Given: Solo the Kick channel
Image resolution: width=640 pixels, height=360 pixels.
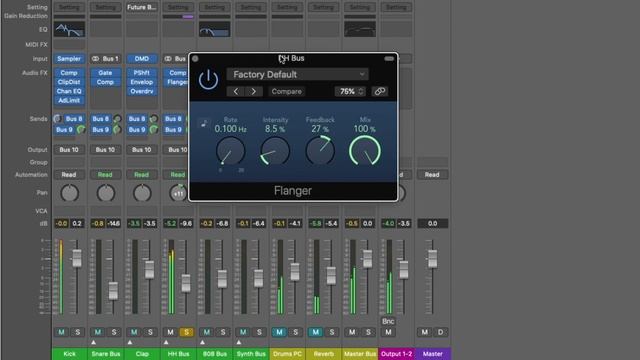Looking at the screenshot, I should pos(78,332).
